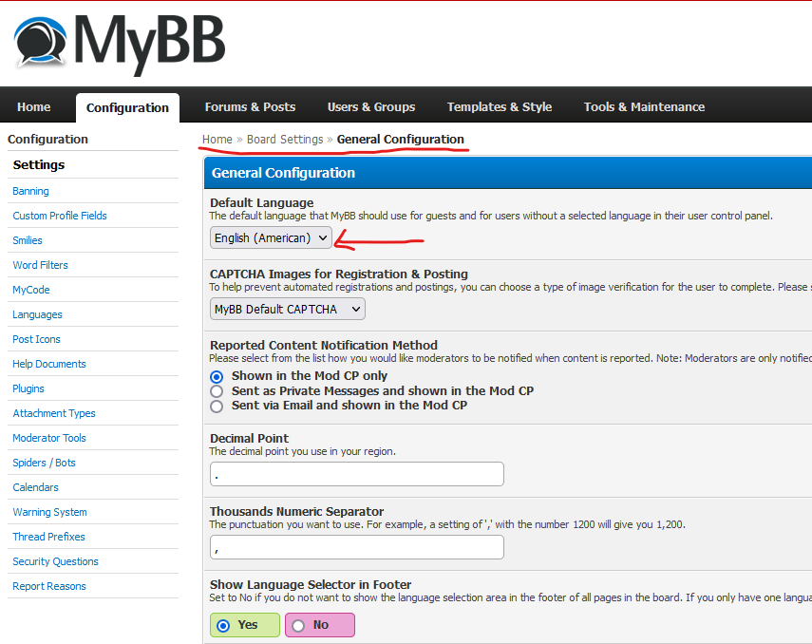
Task: Open Report Reasons link
Action: (x=49, y=586)
